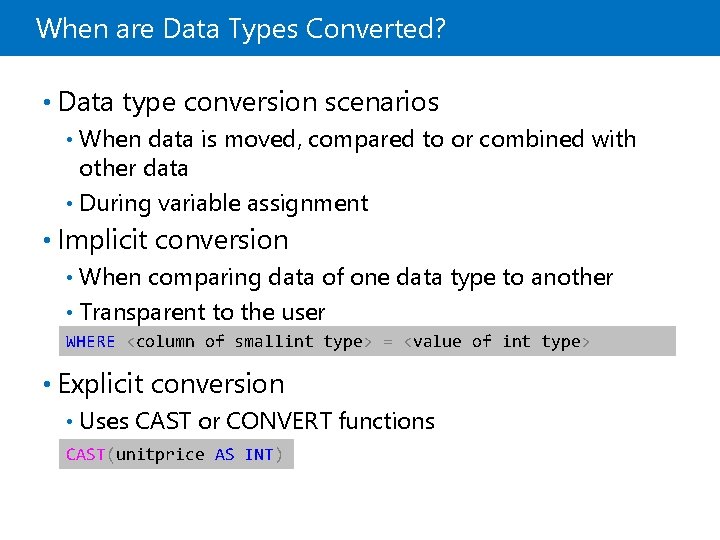Click the 'Uses CAST or CONVERT functions' bullet

pos(256,421)
